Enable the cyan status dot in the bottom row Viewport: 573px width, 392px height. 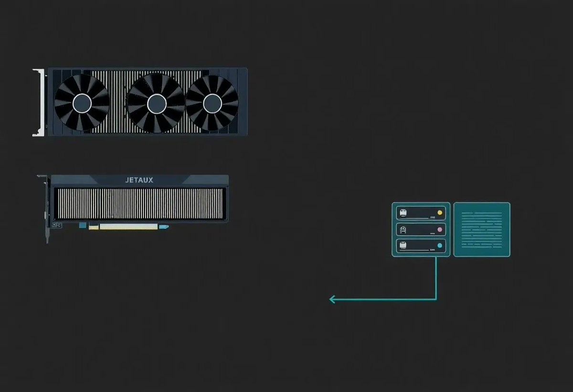[x=440, y=245]
